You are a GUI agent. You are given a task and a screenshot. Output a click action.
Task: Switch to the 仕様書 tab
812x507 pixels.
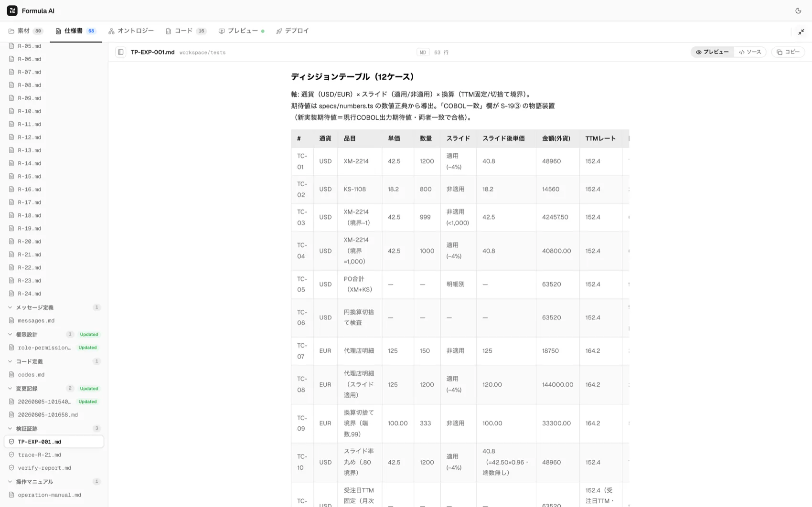[76, 31]
